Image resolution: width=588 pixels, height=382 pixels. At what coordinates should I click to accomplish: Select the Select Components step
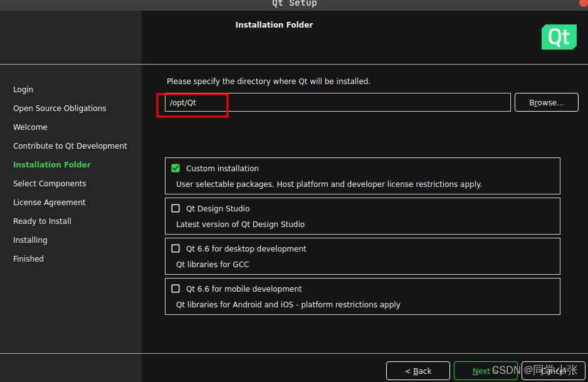coord(50,184)
